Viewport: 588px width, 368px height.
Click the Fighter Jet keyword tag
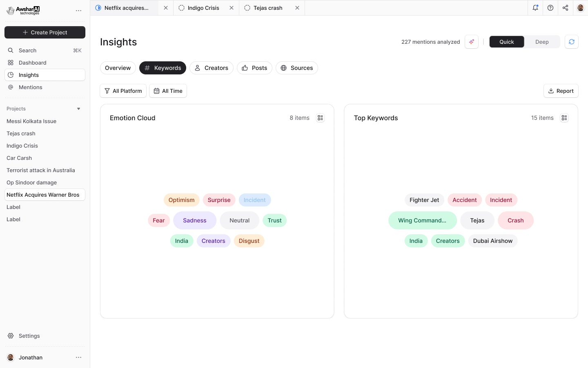pos(424,200)
